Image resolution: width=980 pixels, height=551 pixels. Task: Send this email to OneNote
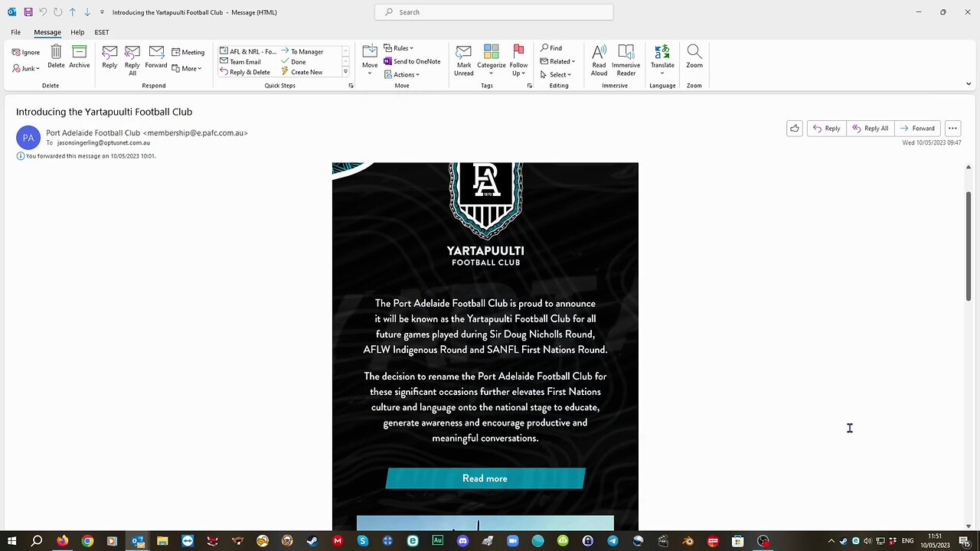click(412, 61)
